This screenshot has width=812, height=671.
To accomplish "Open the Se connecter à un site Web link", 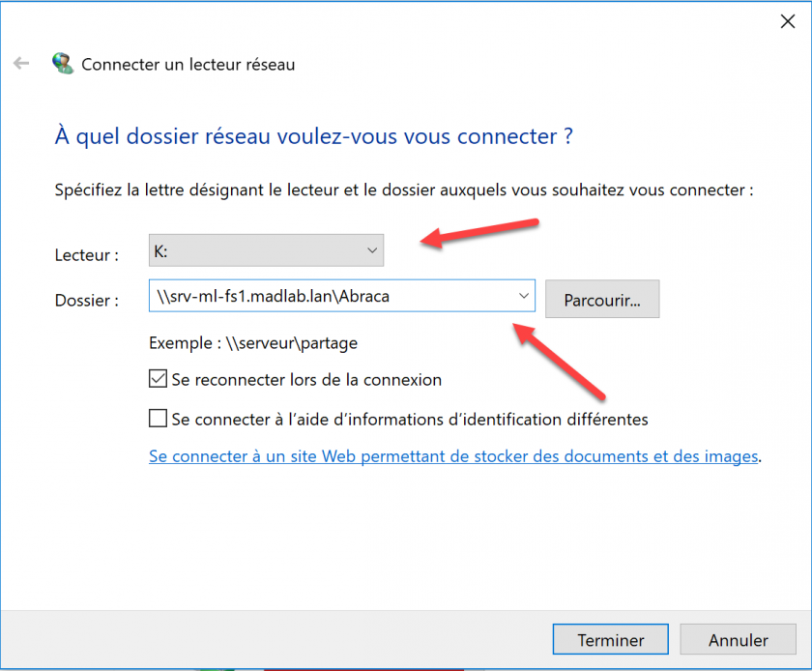I will coord(453,456).
